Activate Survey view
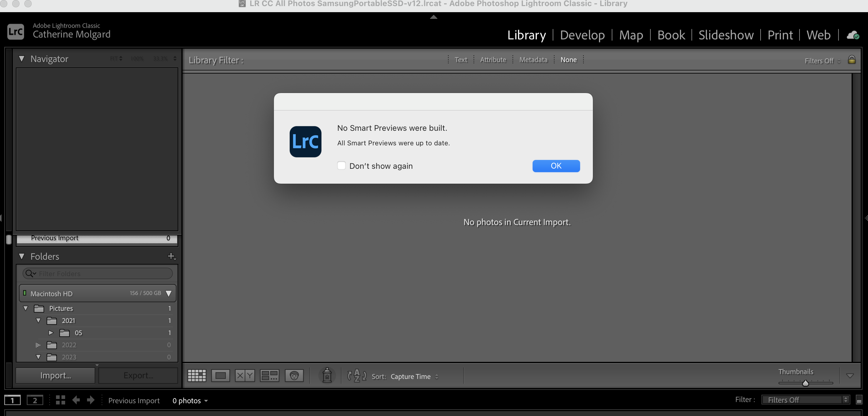 tap(269, 375)
